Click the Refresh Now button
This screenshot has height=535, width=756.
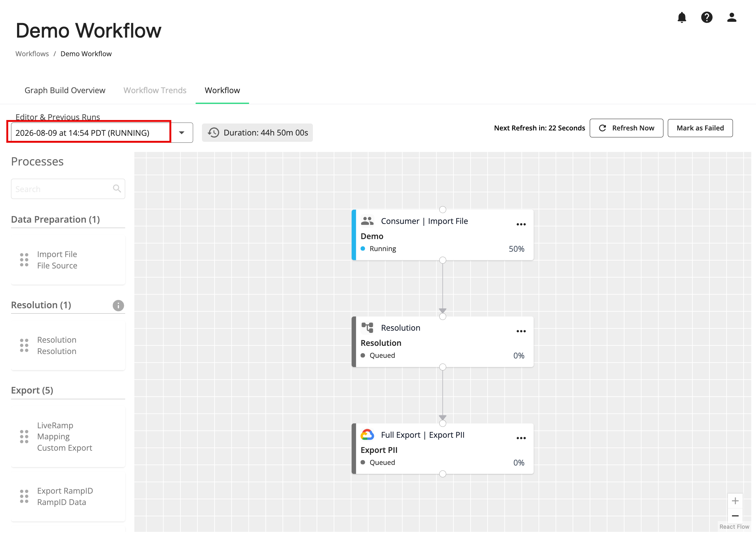[x=626, y=128]
